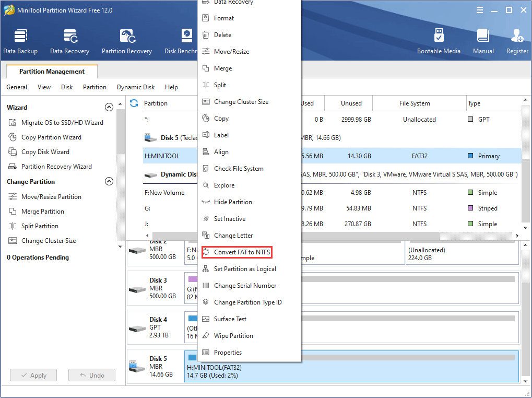
Task: Open Data Backup from the toolbar
Action: click(20, 41)
